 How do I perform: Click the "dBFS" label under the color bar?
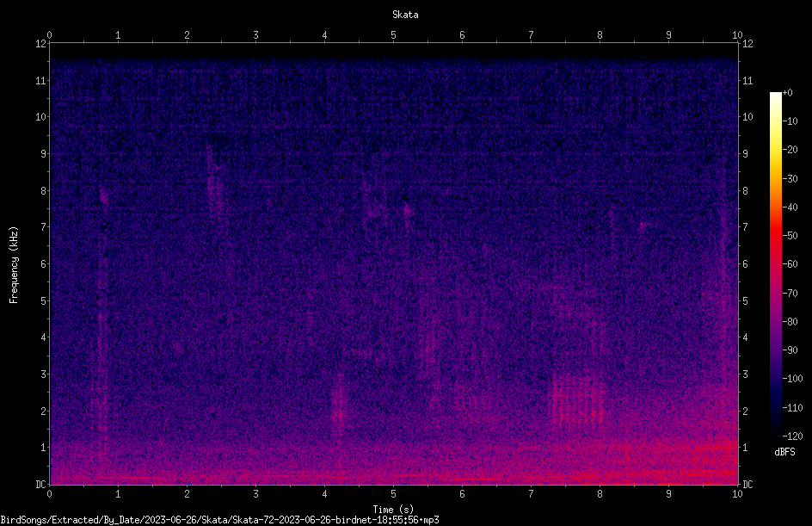point(784,452)
